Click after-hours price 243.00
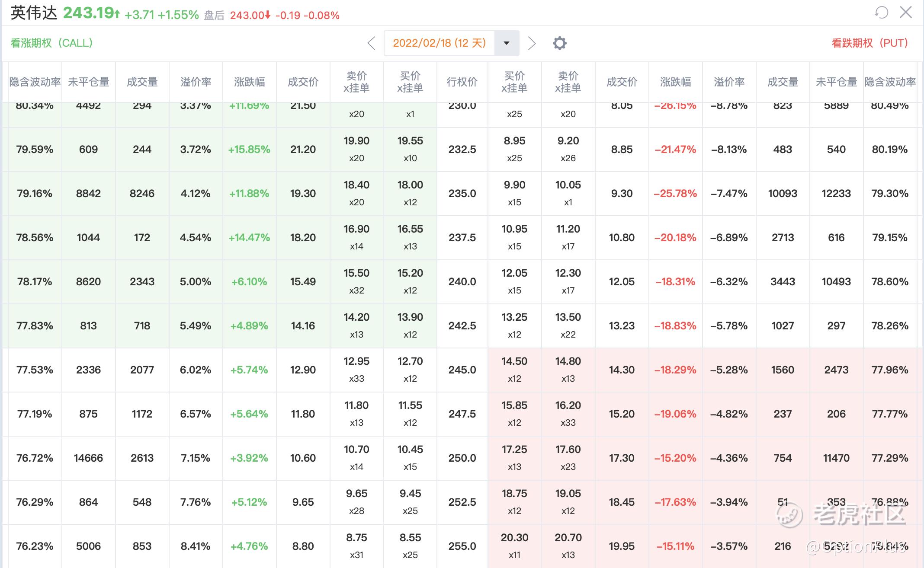The width and height of the screenshot is (924, 568). 247,16
